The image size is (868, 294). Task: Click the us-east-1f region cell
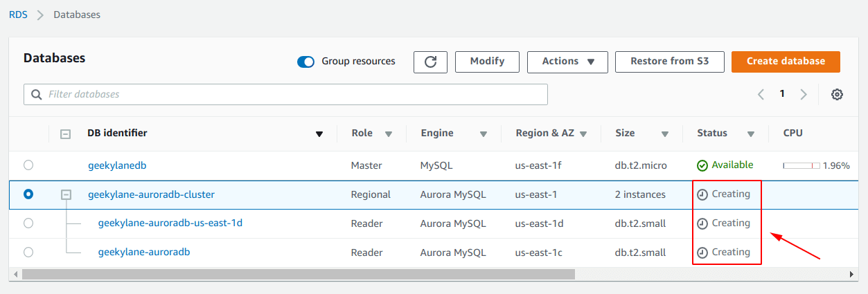click(540, 165)
